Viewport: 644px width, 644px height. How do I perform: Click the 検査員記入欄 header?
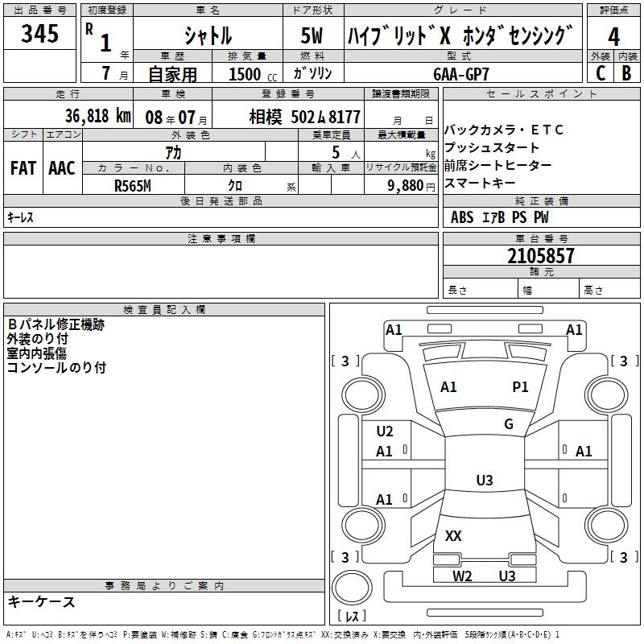click(164, 310)
